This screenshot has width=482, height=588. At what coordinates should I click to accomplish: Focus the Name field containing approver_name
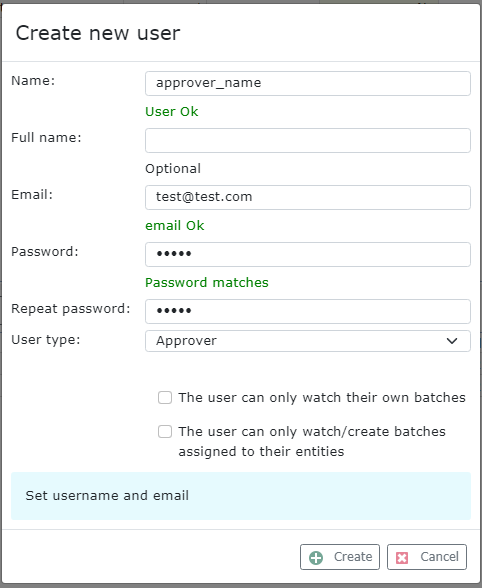pyautogui.click(x=308, y=83)
